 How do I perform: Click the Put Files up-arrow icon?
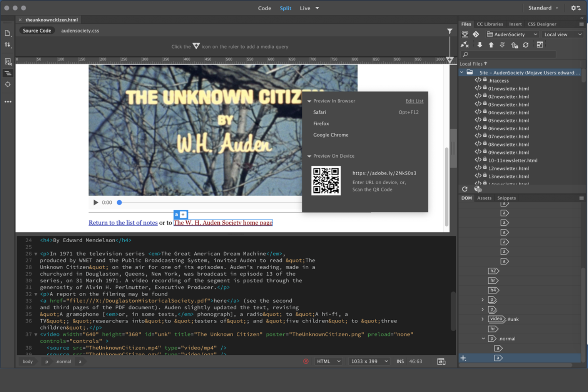tap(491, 44)
